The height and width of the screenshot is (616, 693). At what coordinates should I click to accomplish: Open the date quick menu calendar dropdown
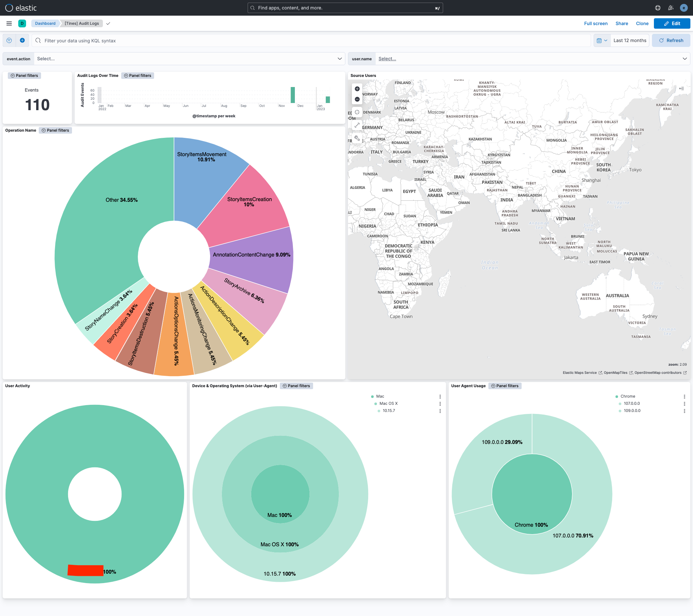tap(602, 40)
